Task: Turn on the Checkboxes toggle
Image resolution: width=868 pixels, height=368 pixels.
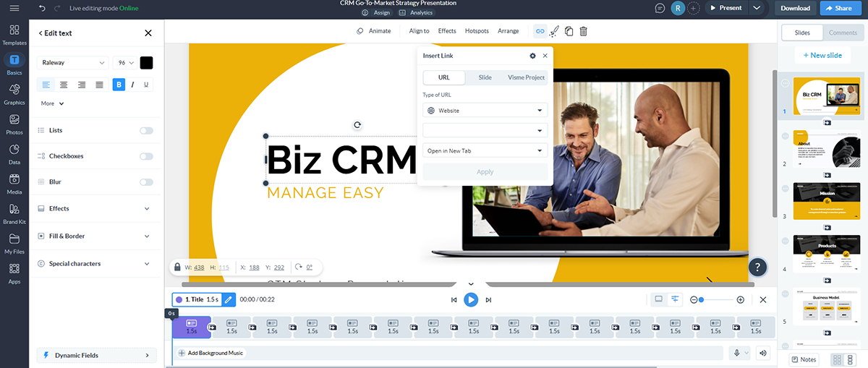Action: click(146, 156)
